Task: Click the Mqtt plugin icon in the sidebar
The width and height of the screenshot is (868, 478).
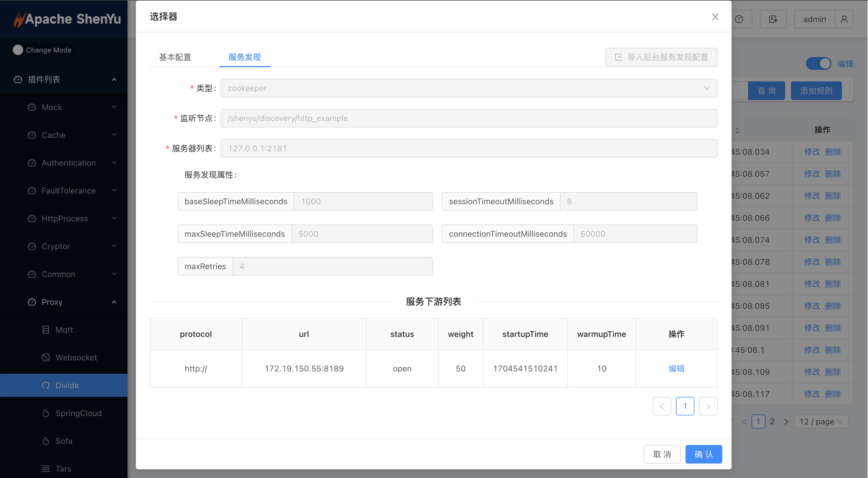Action: point(46,329)
